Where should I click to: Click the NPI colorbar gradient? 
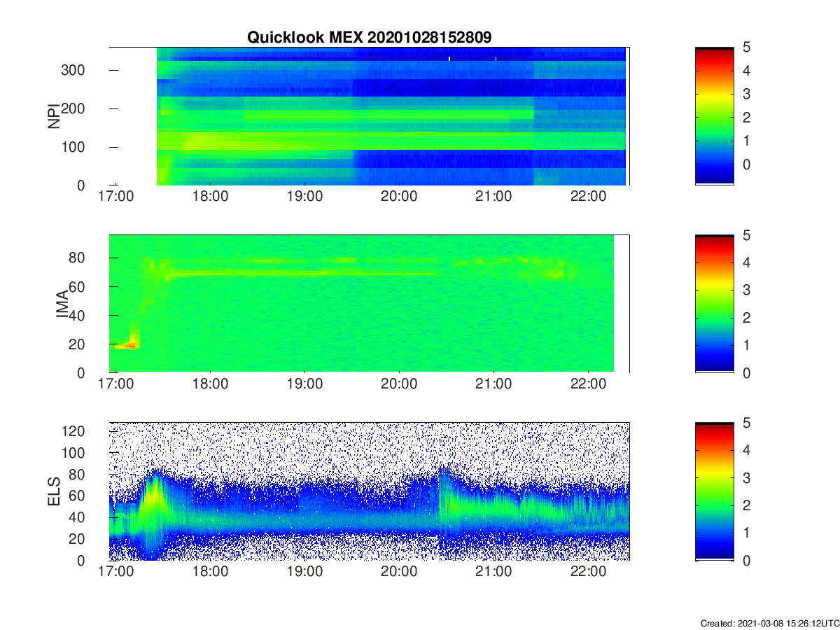[714, 115]
